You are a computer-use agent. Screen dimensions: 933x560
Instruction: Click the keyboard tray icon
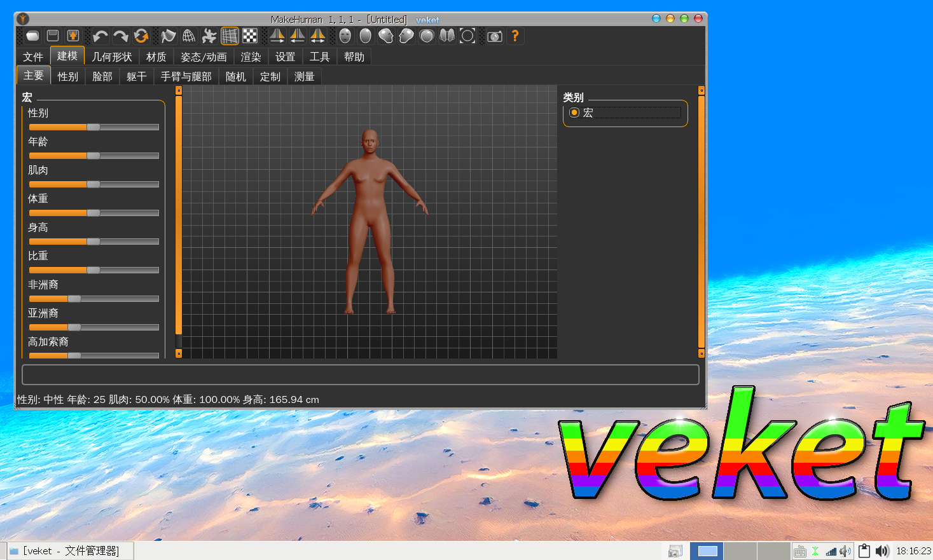(x=800, y=552)
